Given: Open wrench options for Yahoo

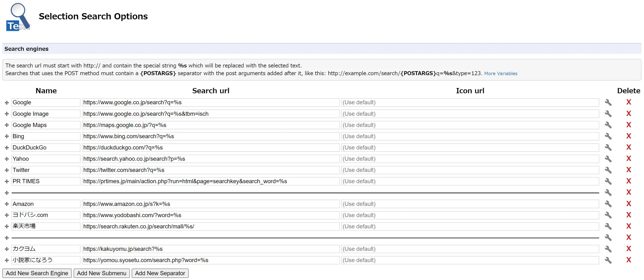Looking at the screenshot, I should (608, 159).
